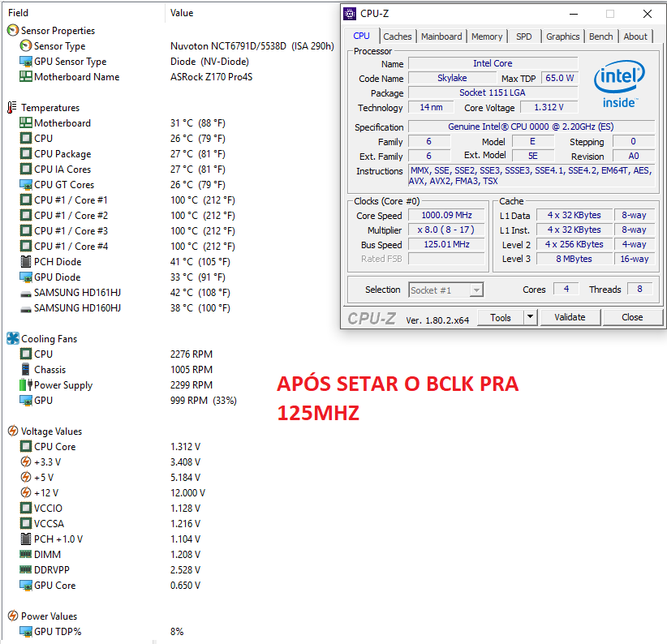Click the +3.3 V lightning icon
The image size is (667, 644).
tap(26, 462)
